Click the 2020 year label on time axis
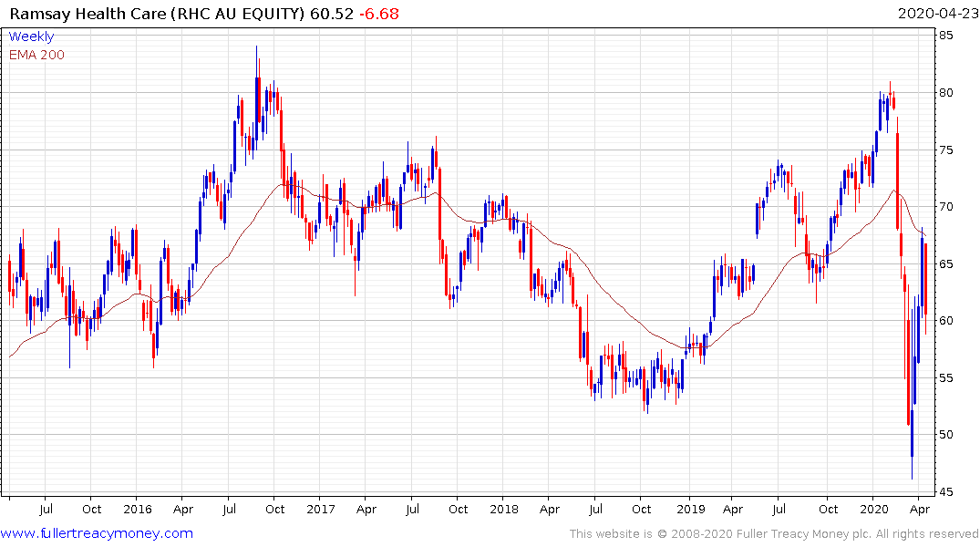 point(873,509)
